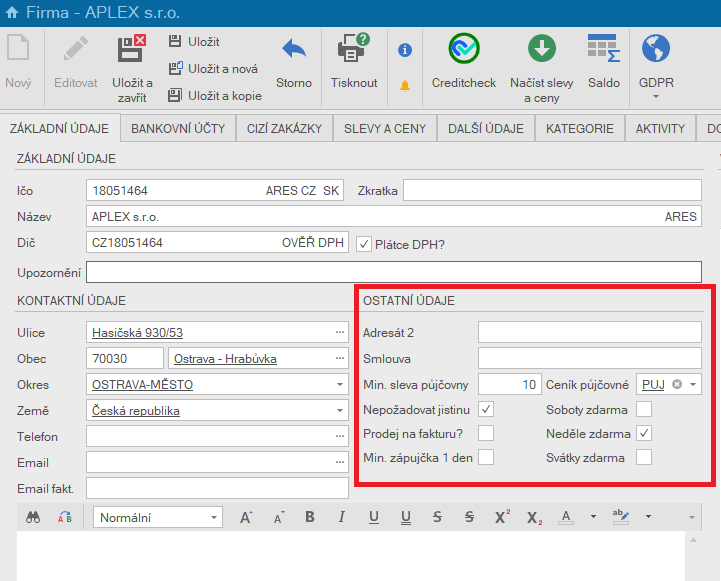This screenshot has height=581, width=721.
Task: Click the Upozornění input field
Action: [394, 272]
